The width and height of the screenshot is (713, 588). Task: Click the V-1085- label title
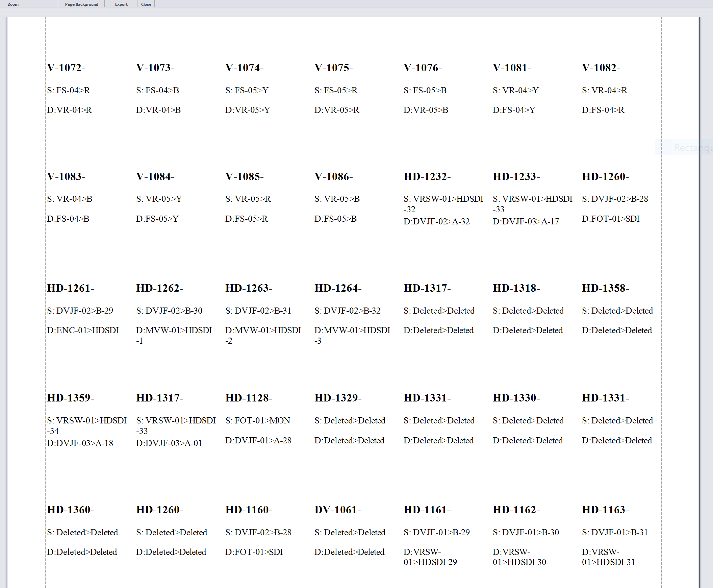tap(245, 176)
